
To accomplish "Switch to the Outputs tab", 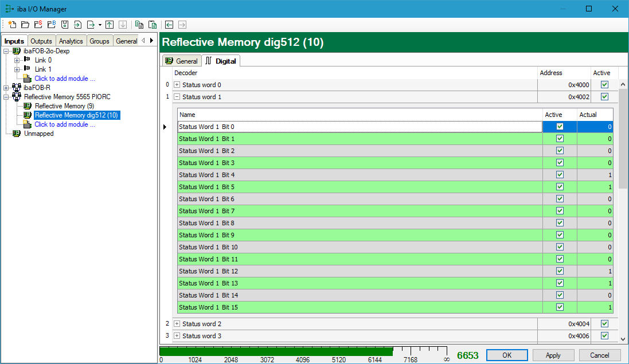I will click(41, 41).
